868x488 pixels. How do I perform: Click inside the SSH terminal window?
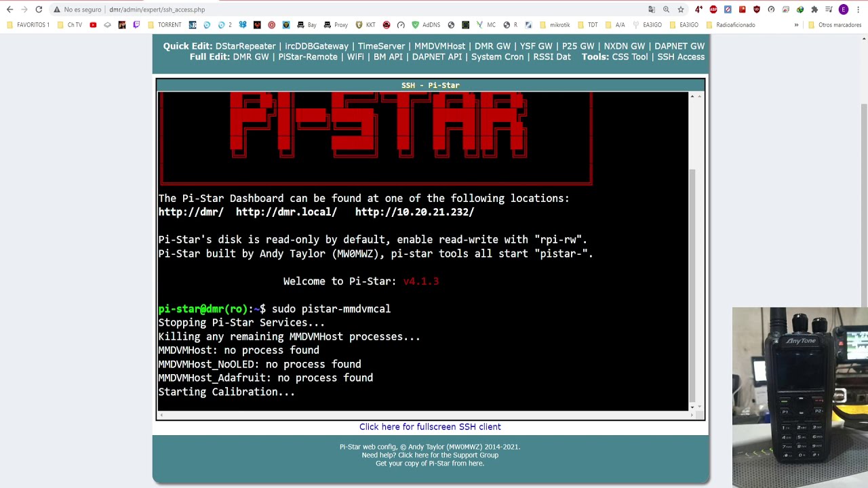click(423, 251)
